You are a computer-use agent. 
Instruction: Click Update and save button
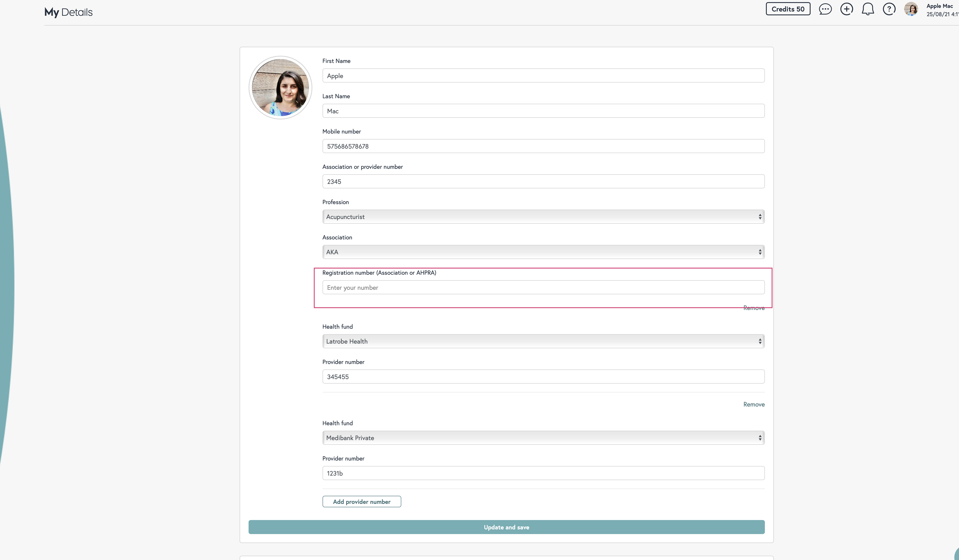click(506, 527)
